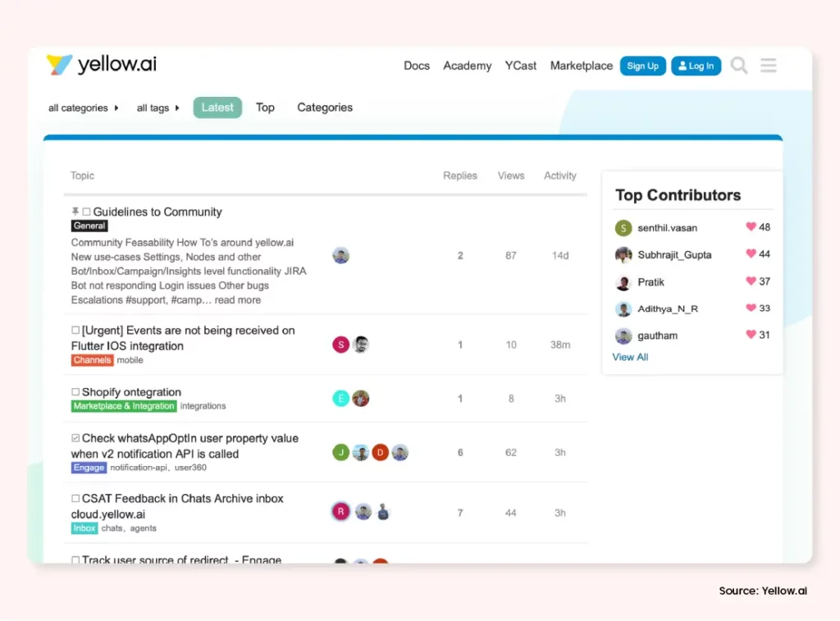Open Check whatsAppOptIn user property topic

(185, 445)
